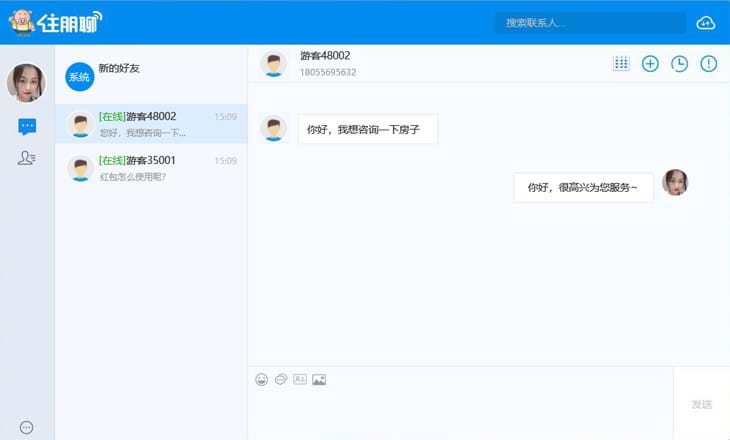The image size is (730, 440).
Task: Click the message text input area
Action: click(460, 412)
